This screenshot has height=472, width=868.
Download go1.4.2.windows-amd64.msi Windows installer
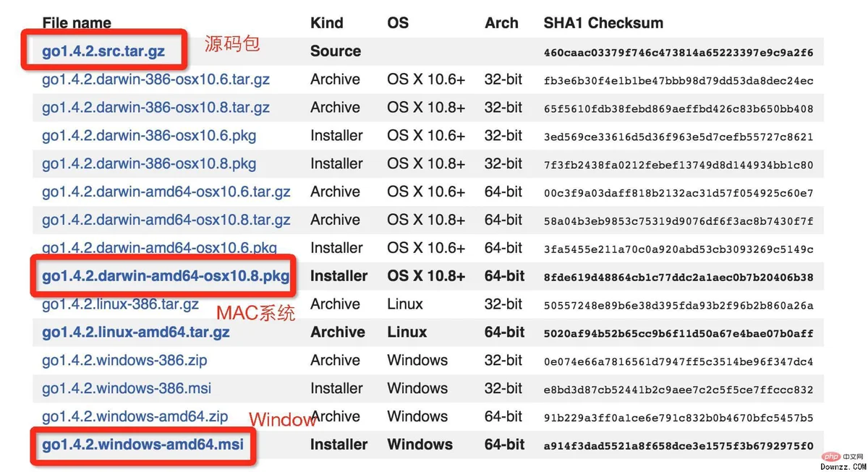(142, 445)
